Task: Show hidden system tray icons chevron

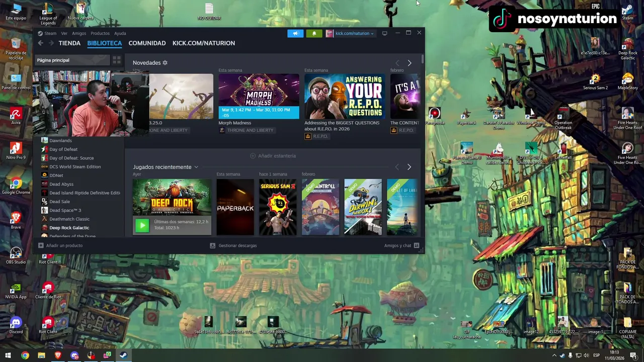Action: (554, 355)
